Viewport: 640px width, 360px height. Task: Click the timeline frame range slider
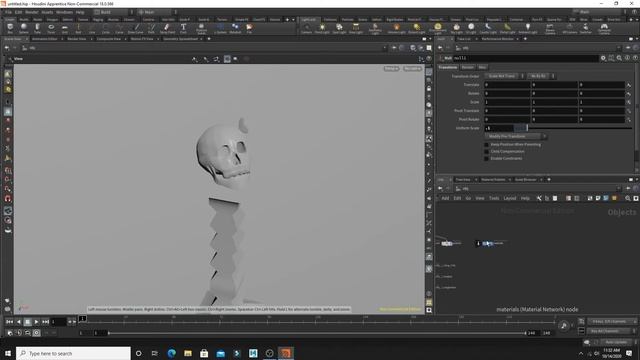pyautogui.click(x=317, y=333)
